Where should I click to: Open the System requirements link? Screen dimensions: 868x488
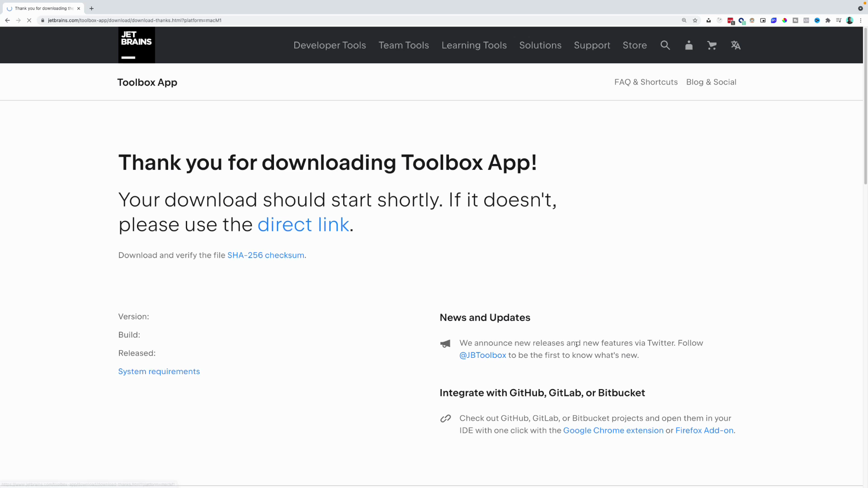pyautogui.click(x=159, y=371)
